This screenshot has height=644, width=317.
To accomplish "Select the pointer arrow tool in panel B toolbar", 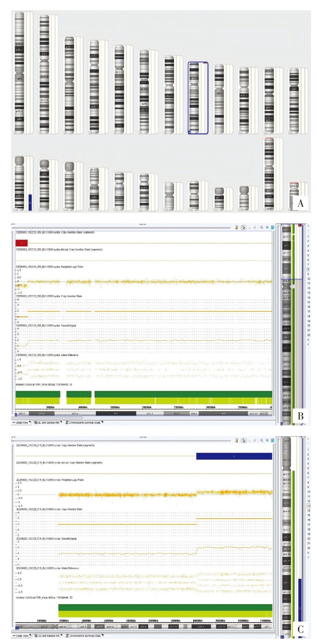I will point(244,228).
